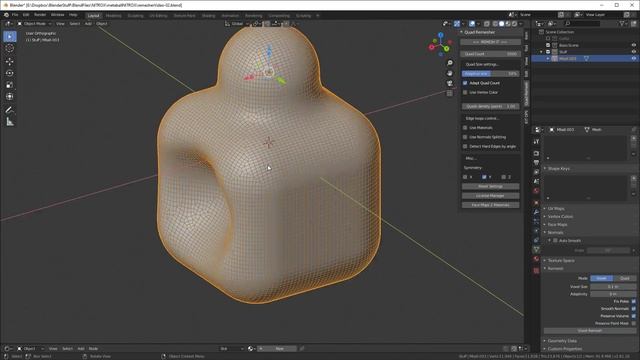Open the Render properties tab
Viewport: 640px width, 360px height.
(x=536, y=153)
